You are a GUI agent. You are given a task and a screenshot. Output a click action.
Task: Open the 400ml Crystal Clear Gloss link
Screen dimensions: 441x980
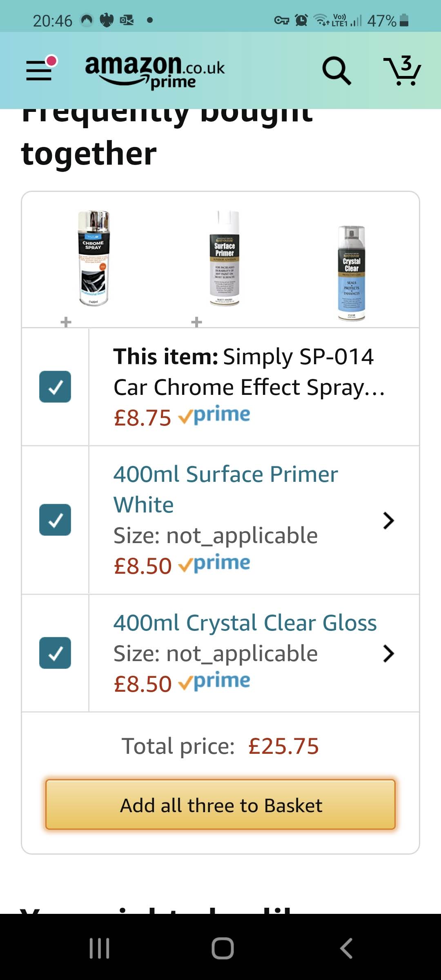pyautogui.click(x=245, y=623)
